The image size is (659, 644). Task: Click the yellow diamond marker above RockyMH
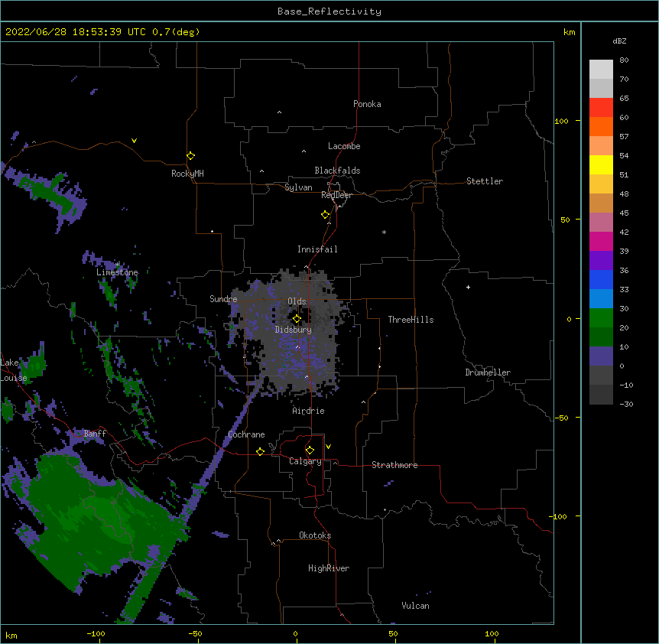point(191,156)
